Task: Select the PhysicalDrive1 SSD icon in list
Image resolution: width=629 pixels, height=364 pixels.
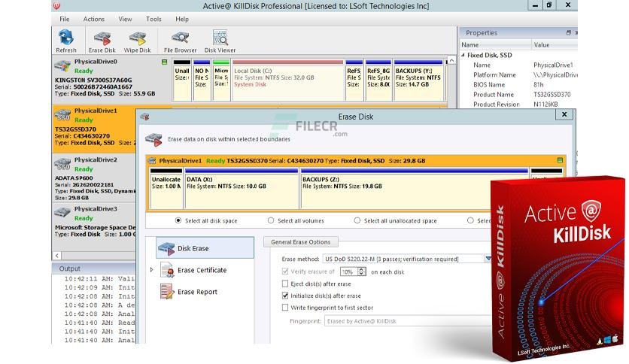Action: (62, 115)
